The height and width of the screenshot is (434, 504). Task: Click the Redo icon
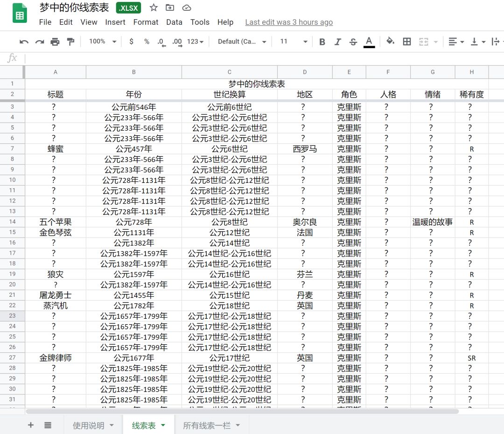pyautogui.click(x=40, y=42)
